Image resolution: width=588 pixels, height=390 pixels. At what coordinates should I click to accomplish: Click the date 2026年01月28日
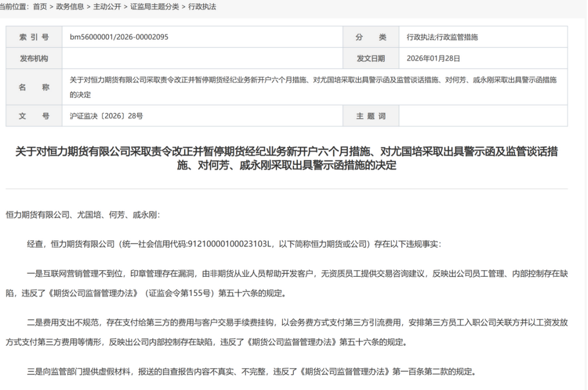click(433, 59)
